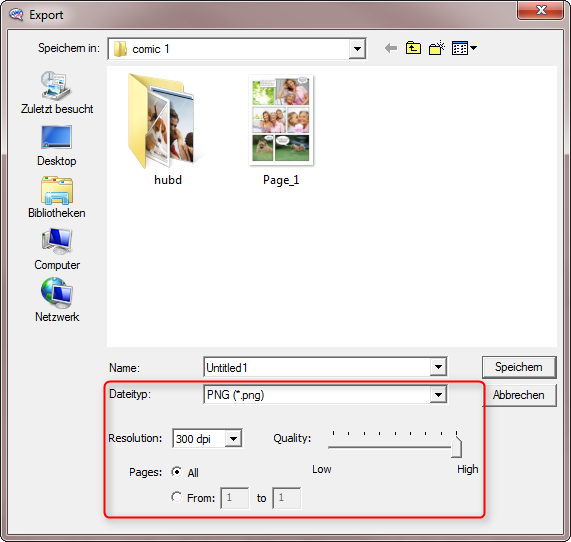Open the Dateityp PNG dropdown
The height and width of the screenshot is (542, 571).
[x=438, y=395]
